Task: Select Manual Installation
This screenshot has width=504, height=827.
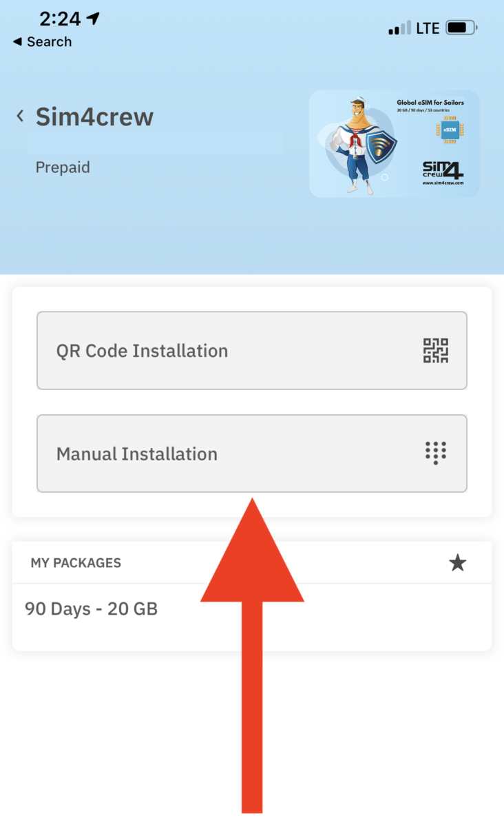Action: click(x=251, y=453)
